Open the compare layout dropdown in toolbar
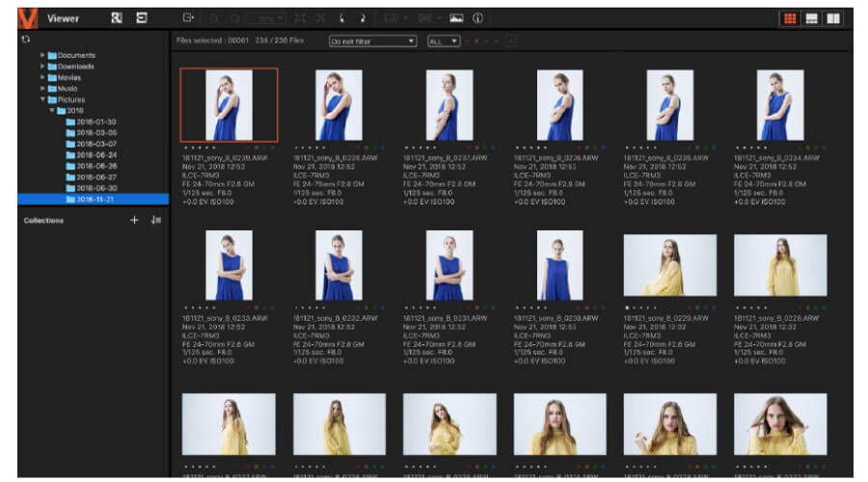The width and height of the screenshot is (868, 482). click(395, 18)
